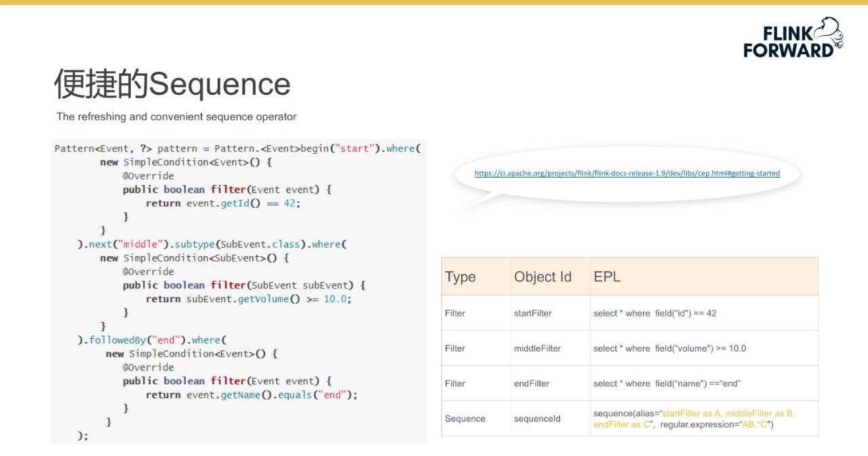The image size is (868, 456).
Task: Click the endFilter table cell
Action: [x=532, y=384]
